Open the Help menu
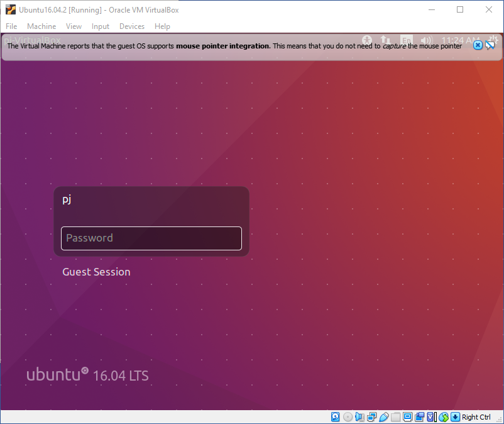This screenshot has width=504, height=424. pyautogui.click(x=162, y=26)
